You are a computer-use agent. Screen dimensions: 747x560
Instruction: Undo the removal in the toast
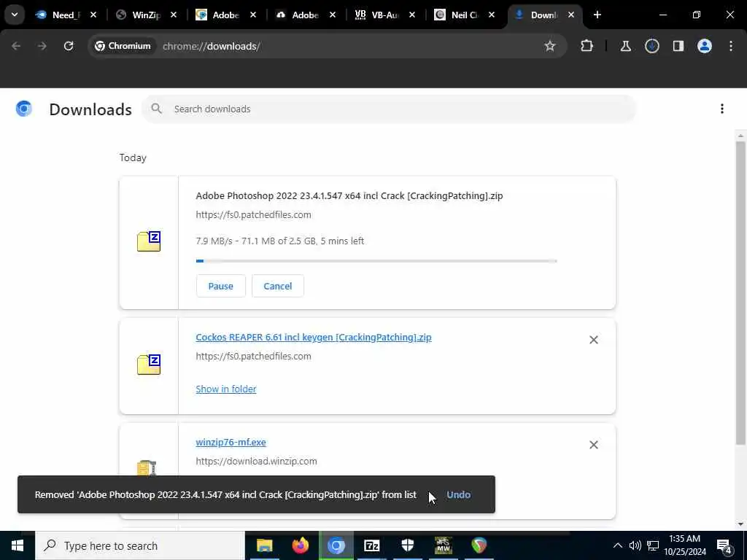click(x=458, y=495)
